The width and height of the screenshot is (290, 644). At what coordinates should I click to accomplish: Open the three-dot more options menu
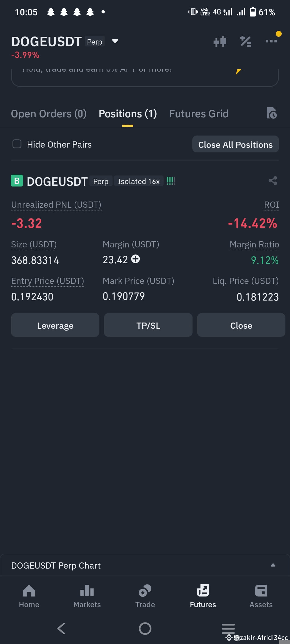tap(271, 41)
